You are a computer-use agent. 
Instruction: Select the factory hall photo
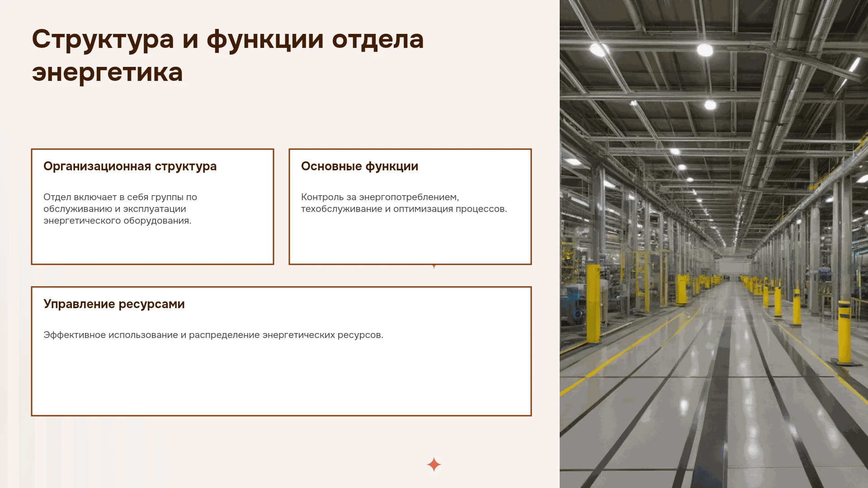tap(714, 244)
